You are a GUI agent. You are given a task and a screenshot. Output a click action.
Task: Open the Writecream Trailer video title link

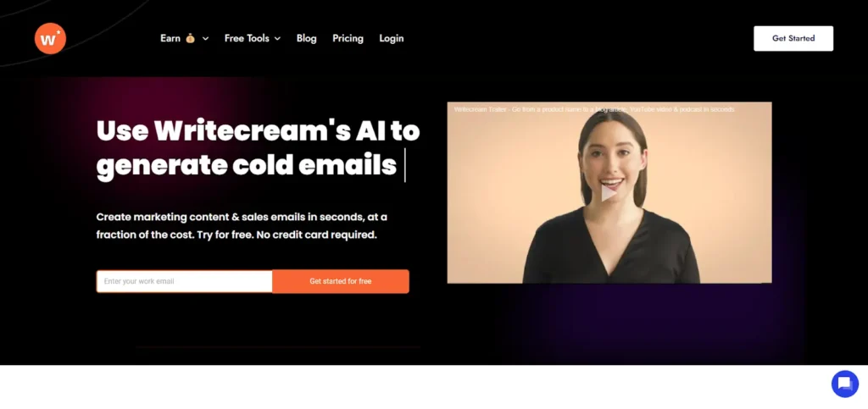click(594, 109)
